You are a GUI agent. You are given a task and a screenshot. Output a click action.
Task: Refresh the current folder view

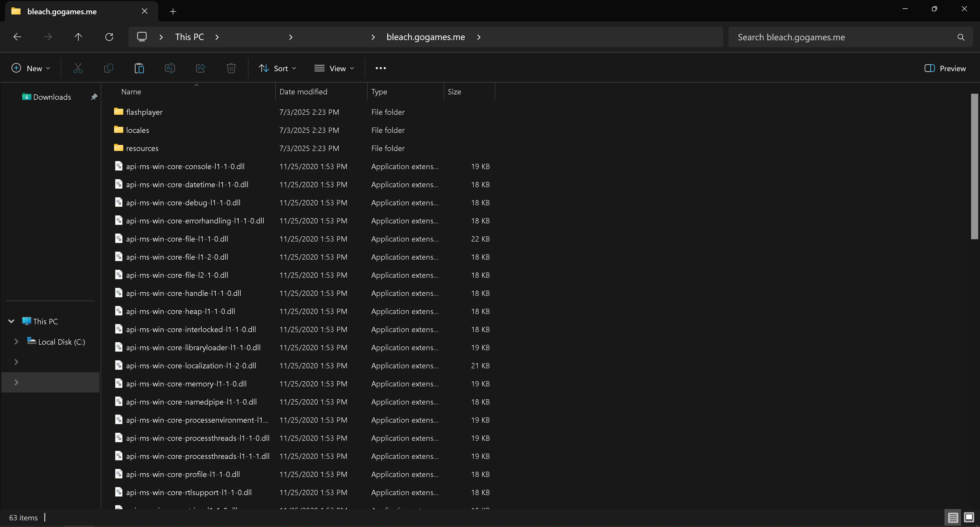pos(109,37)
